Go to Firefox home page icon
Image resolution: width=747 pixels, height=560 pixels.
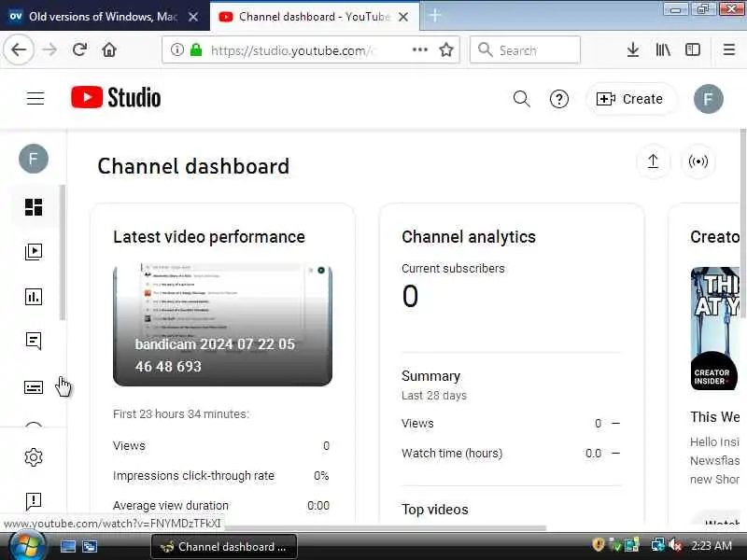(x=109, y=49)
